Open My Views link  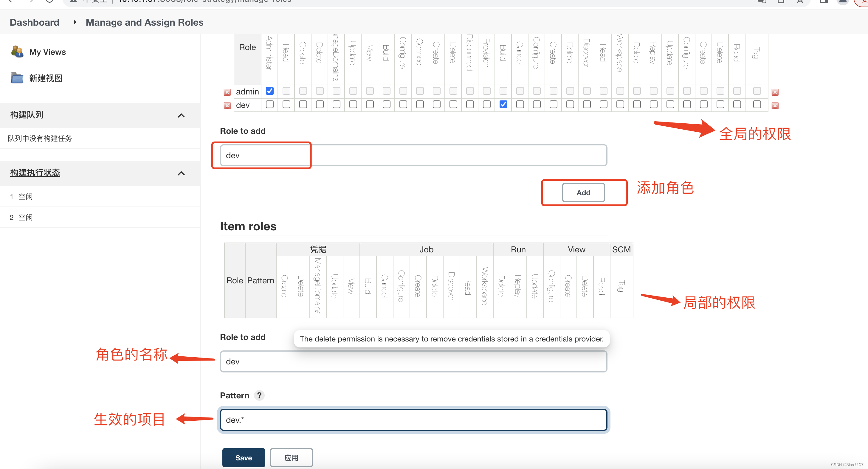(x=47, y=52)
